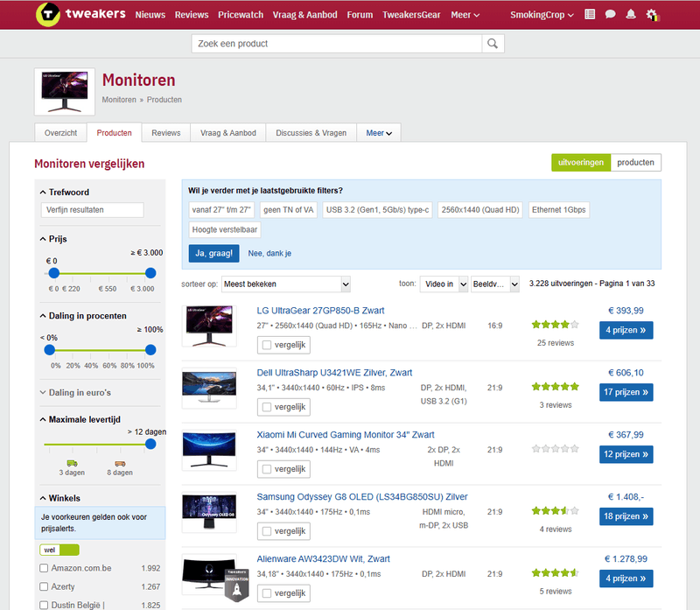Click the Tweakers logo icon
Image resolution: width=700 pixels, height=610 pixels.
[x=48, y=14]
